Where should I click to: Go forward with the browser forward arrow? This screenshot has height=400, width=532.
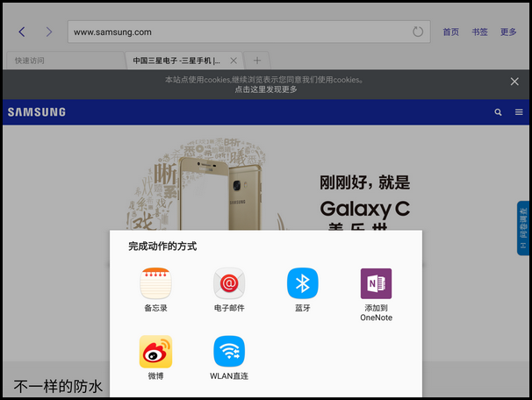(49, 32)
